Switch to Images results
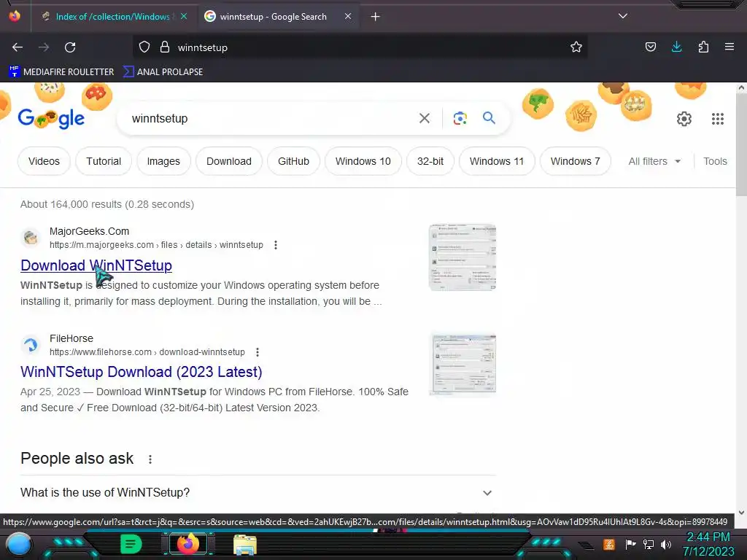 coord(163,161)
